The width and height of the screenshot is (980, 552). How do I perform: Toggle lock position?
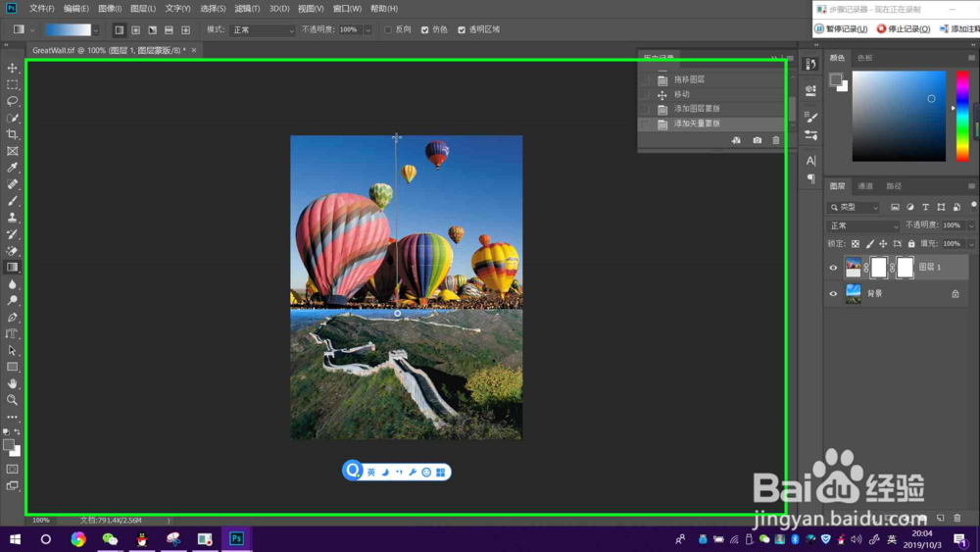[x=883, y=244]
